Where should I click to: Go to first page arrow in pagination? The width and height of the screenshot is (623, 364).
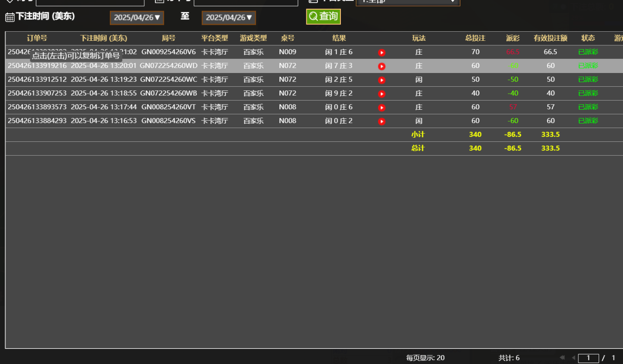click(x=562, y=358)
